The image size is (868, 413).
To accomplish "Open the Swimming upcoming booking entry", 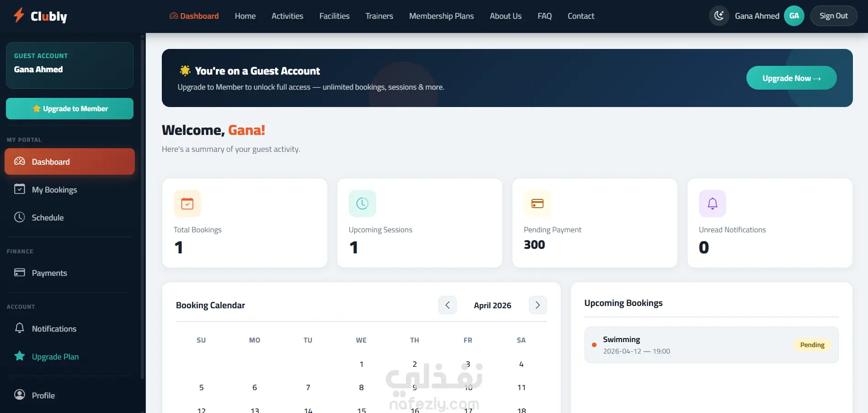I will tap(711, 345).
